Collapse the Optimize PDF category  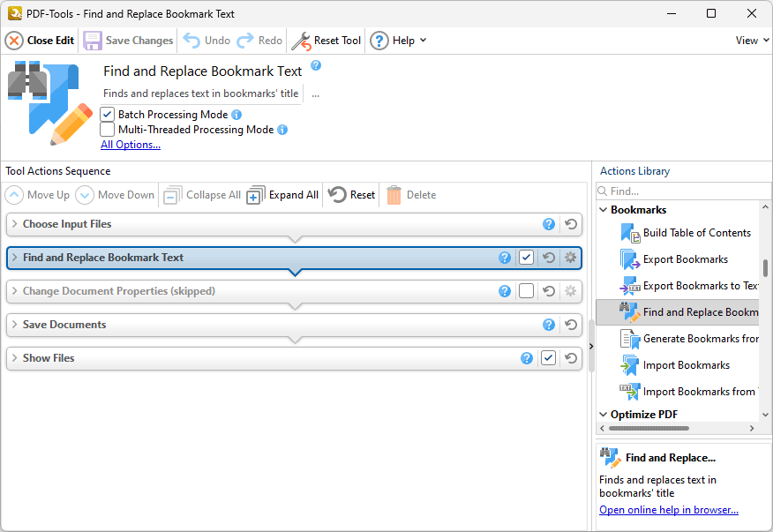pos(603,415)
